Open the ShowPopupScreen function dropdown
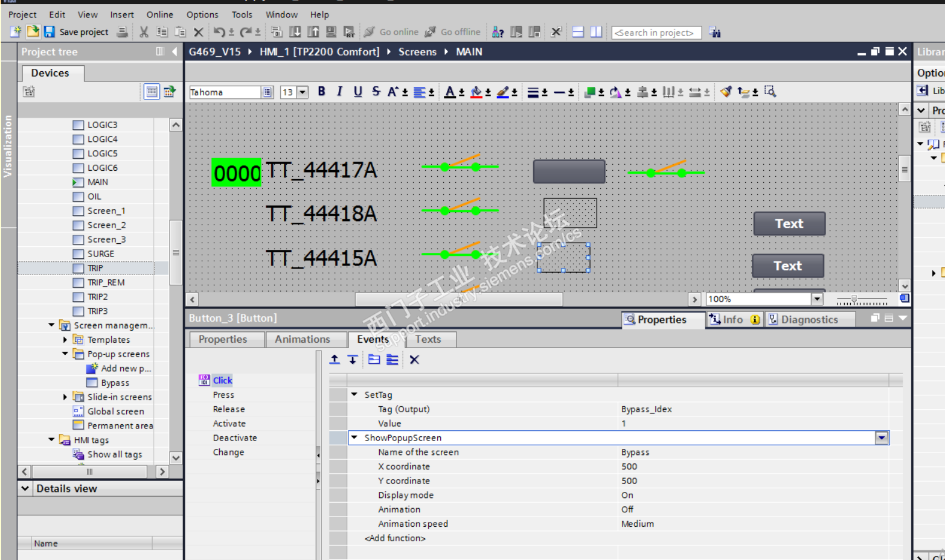The width and height of the screenshot is (945, 560). (x=882, y=438)
